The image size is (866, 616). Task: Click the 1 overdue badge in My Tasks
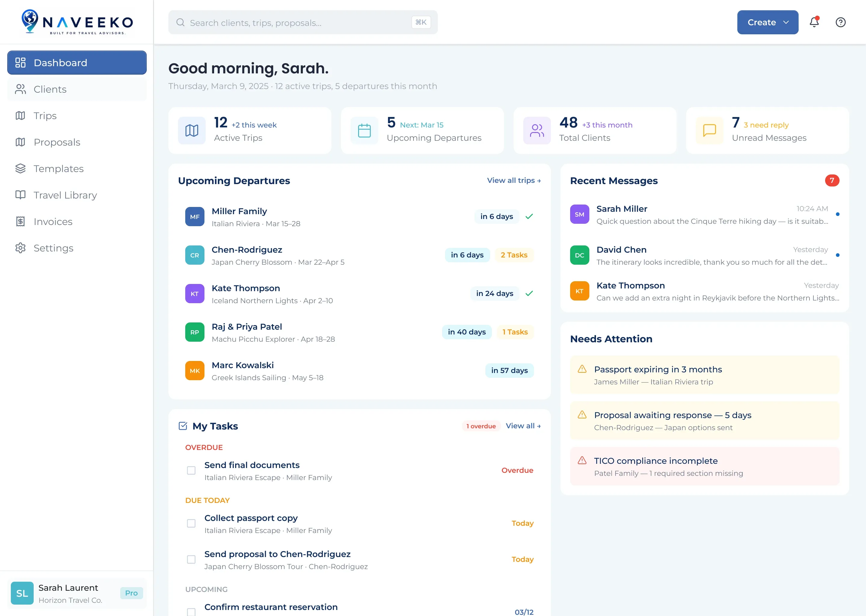click(x=481, y=426)
